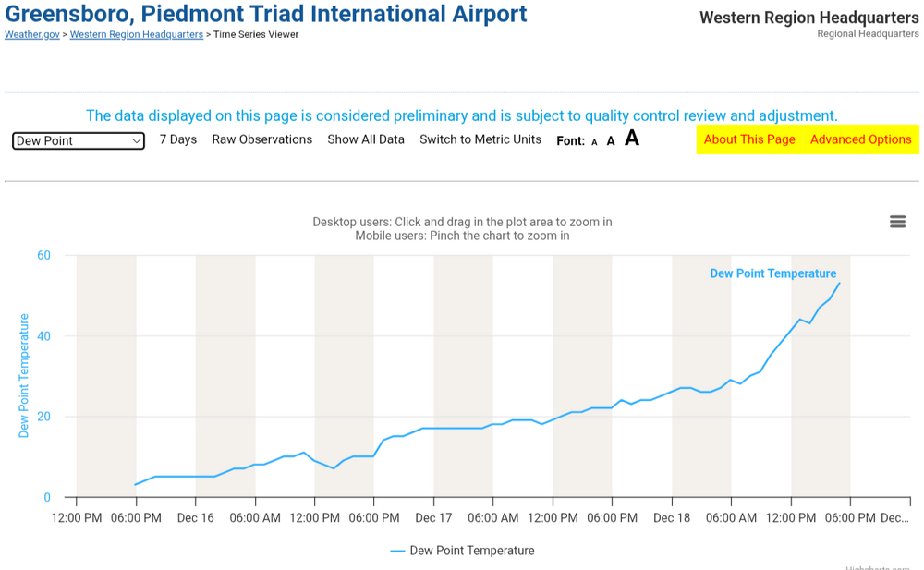Select the smallest font size A

tap(594, 142)
